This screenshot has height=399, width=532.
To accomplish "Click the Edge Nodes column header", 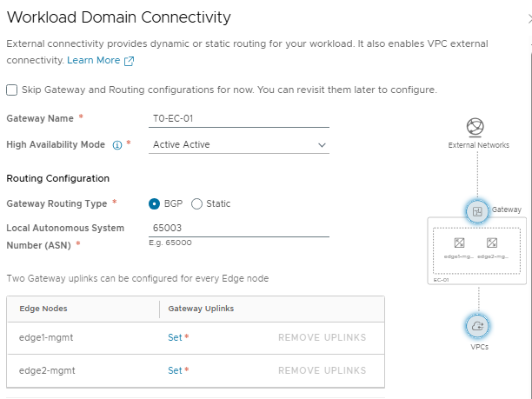I will tap(43, 309).
